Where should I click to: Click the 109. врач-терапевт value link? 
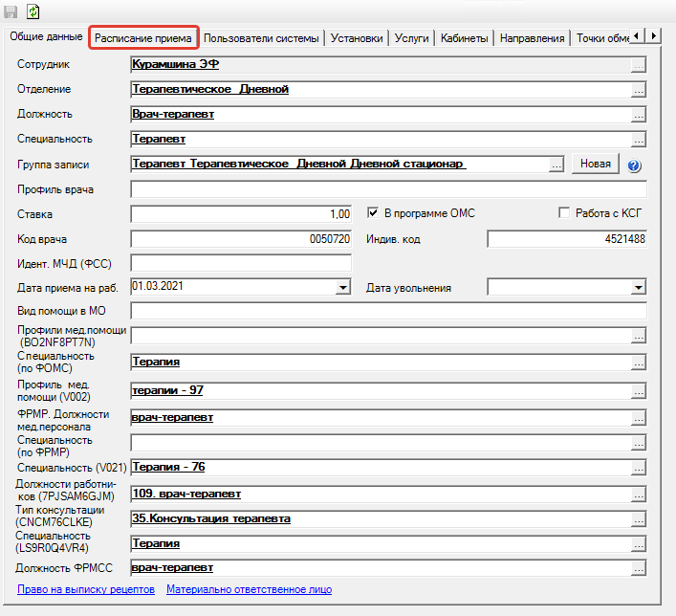186,494
